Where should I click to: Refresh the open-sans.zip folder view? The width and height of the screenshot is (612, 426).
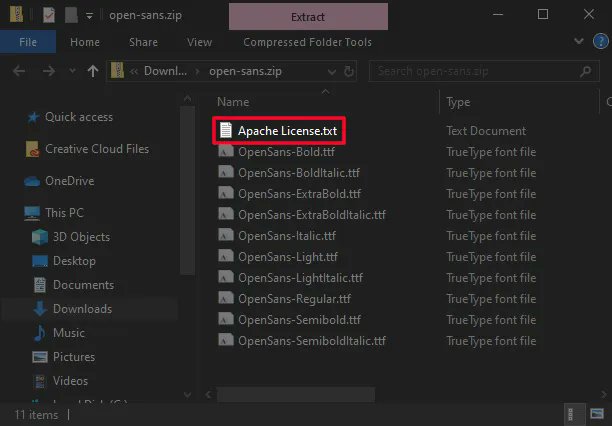click(x=349, y=71)
